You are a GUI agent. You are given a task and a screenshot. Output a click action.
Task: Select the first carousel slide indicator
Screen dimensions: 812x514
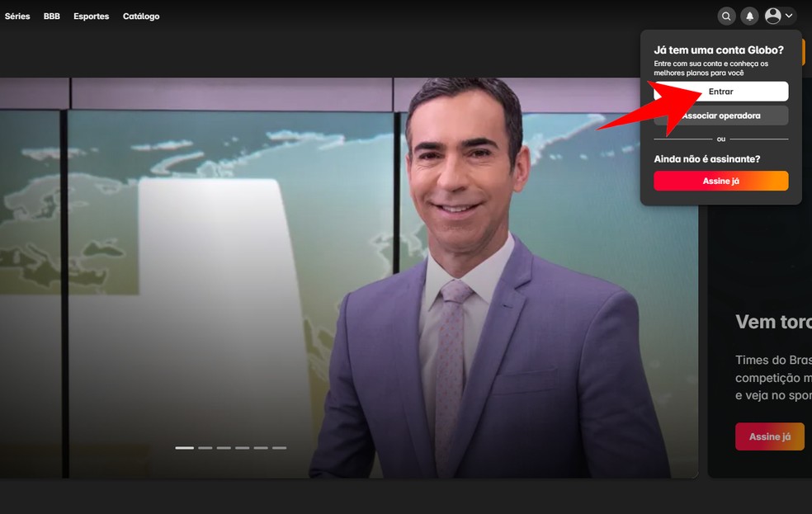click(184, 448)
